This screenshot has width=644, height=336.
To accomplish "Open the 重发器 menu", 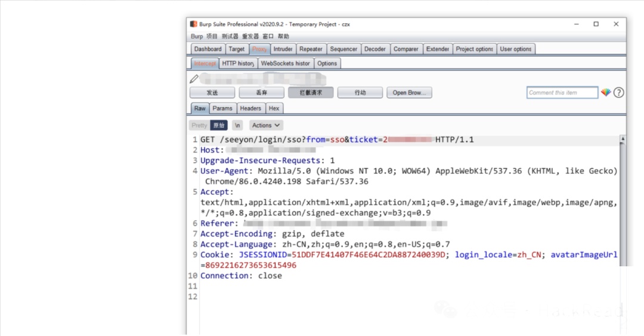I will (250, 36).
